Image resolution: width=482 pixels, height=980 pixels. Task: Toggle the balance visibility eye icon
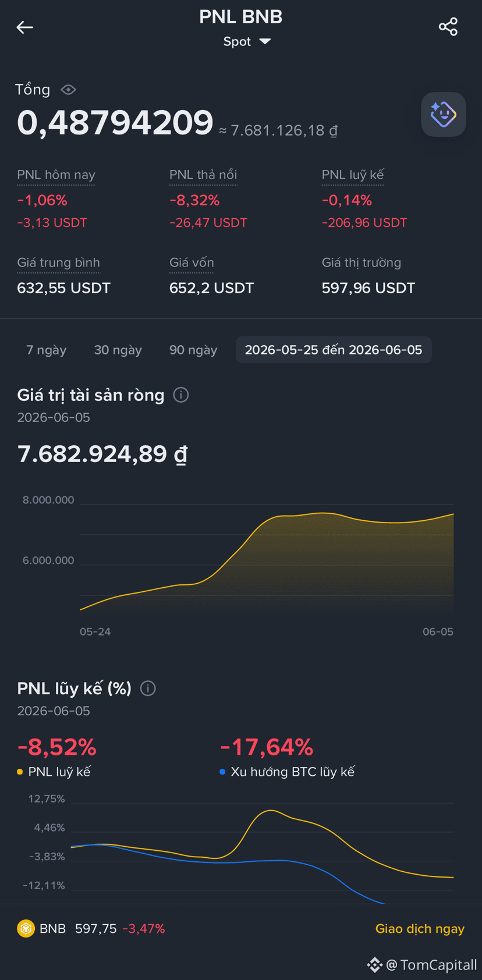[x=68, y=90]
